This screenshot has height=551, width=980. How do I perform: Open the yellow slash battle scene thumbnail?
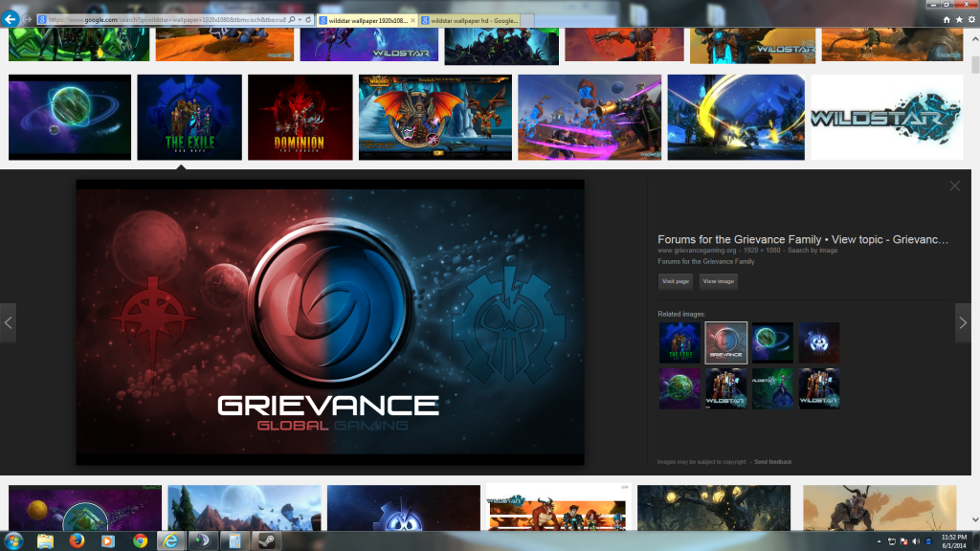click(x=736, y=117)
